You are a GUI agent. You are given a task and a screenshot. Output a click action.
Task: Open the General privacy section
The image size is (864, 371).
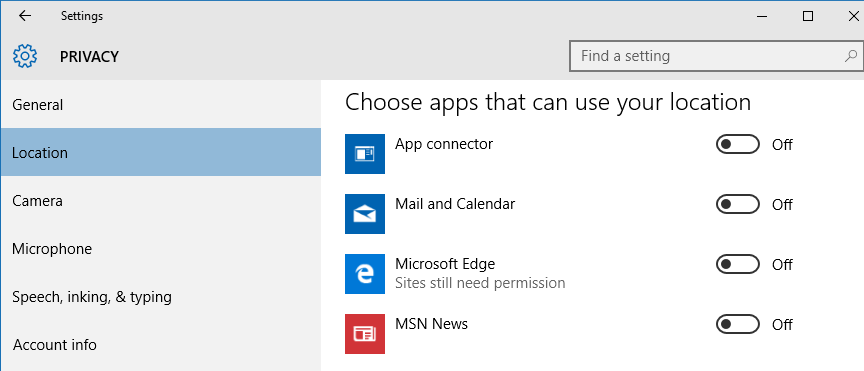(160, 105)
